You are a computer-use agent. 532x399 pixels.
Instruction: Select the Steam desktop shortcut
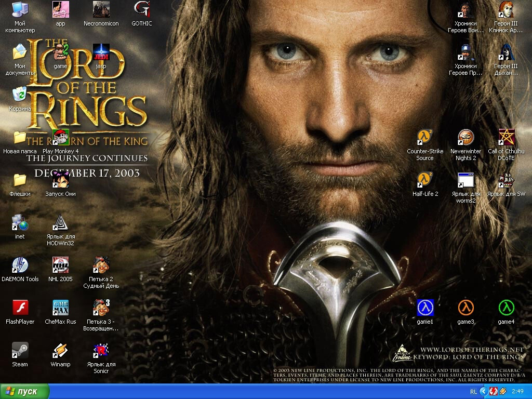point(20,350)
